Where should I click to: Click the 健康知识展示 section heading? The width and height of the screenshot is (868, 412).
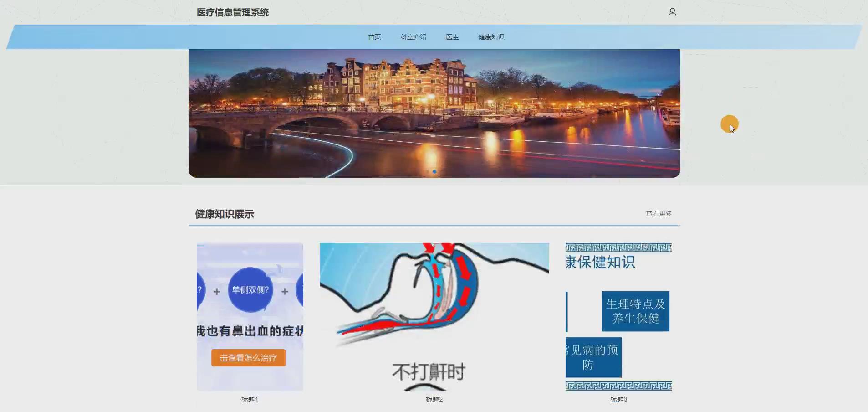[225, 214]
